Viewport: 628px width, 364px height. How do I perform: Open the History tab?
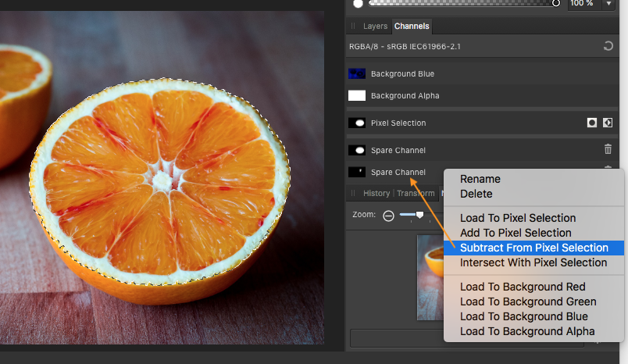tap(376, 194)
